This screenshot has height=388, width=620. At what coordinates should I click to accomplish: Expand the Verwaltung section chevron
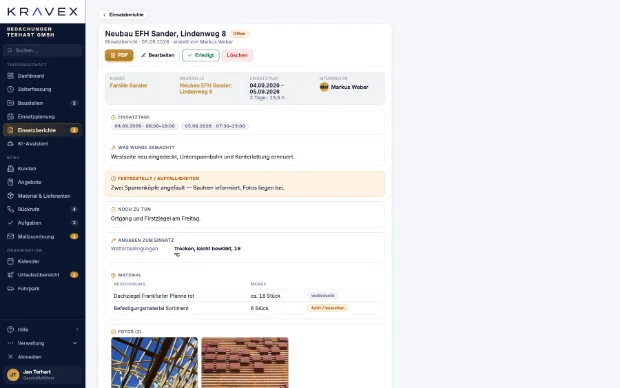(x=75, y=343)
